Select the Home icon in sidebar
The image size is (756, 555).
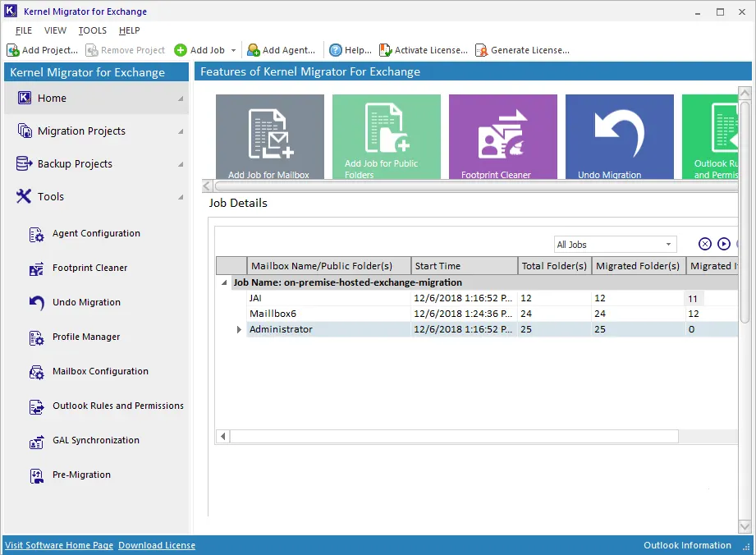point(25,98)
